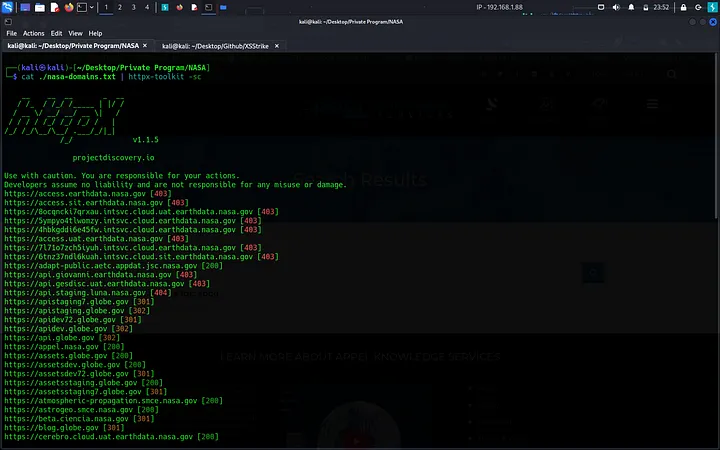Click the https://appel.nasa.gov line
The width and height of the screenshot is (720, 450).
point(64,347)
